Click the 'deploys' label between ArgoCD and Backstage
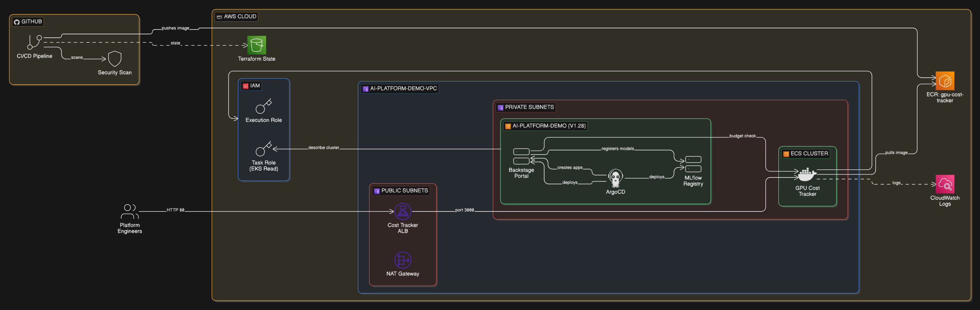This screenshot has width=980, height=310. [570, 182]
